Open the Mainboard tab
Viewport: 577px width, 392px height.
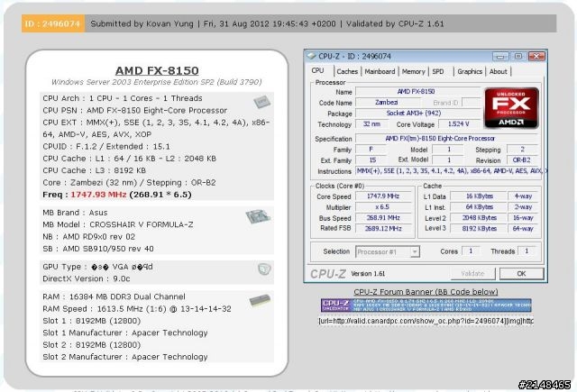tap(380, 72)
